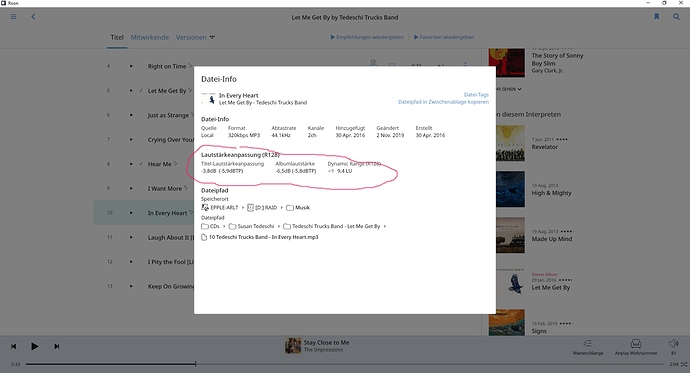Play track 10 In Every Heart
Image resolution: width=690 pixels, height=373 pixels.
[131, 213]
